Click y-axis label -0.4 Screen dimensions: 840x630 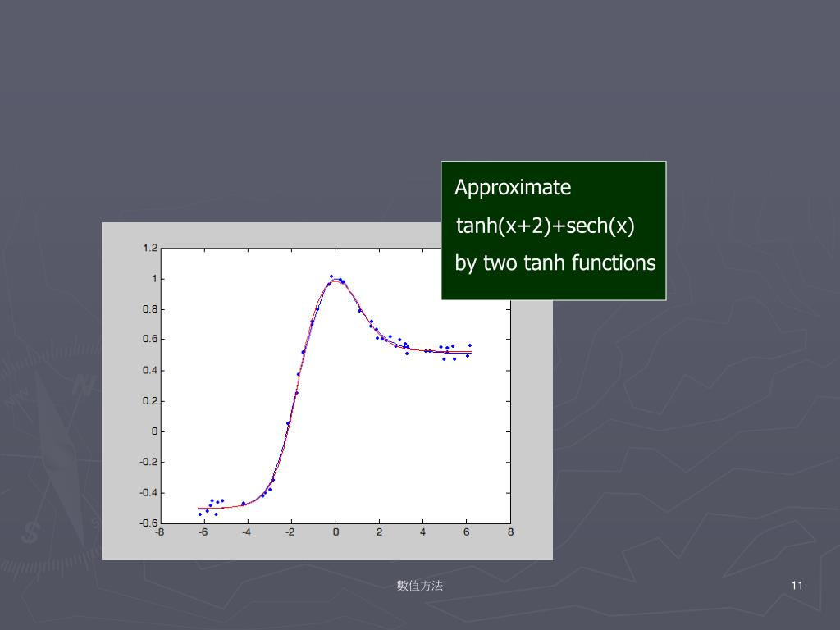pyautogui.click(x=149, y=492)
